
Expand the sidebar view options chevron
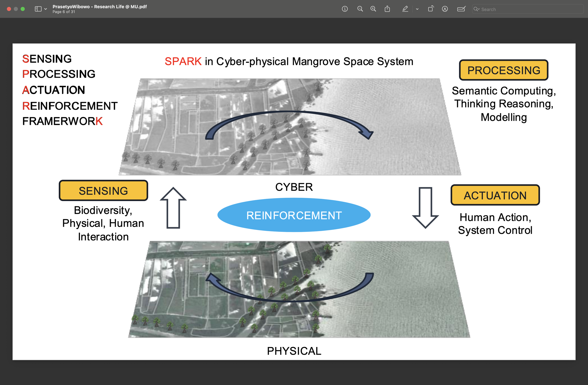pos(46,9)
